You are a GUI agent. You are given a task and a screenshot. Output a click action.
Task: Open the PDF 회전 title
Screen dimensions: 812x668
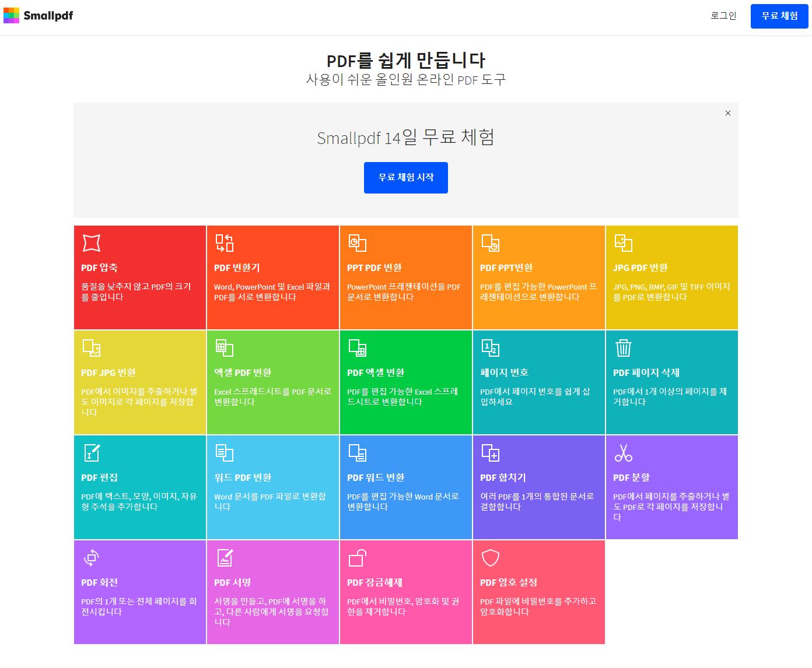tap(99, 582)
